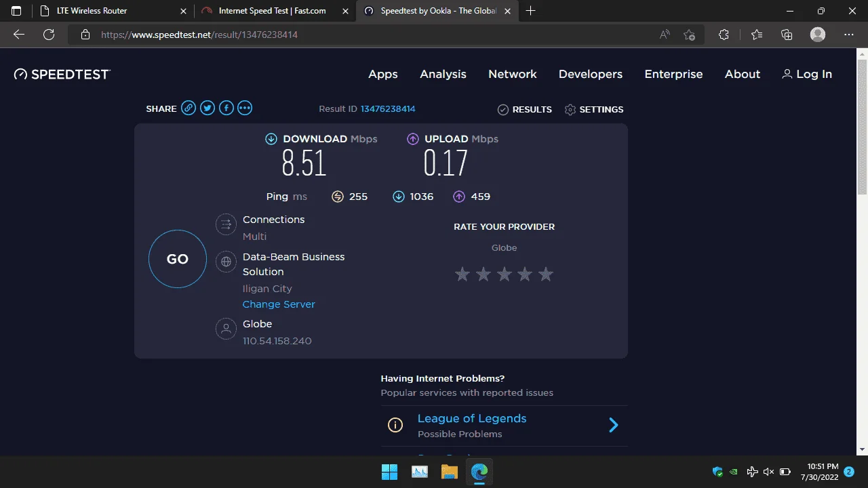
Task: Open a new browser tab
Action: pos(531,11)
